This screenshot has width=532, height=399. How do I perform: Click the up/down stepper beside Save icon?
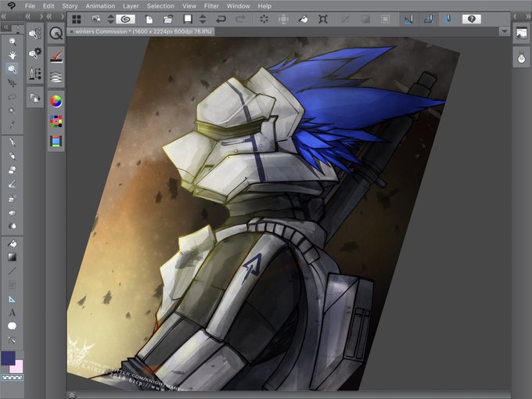point(203,20)
